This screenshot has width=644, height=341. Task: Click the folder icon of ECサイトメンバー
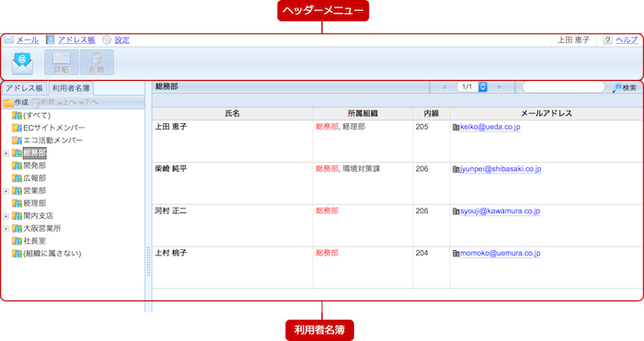tap(17, 128)
